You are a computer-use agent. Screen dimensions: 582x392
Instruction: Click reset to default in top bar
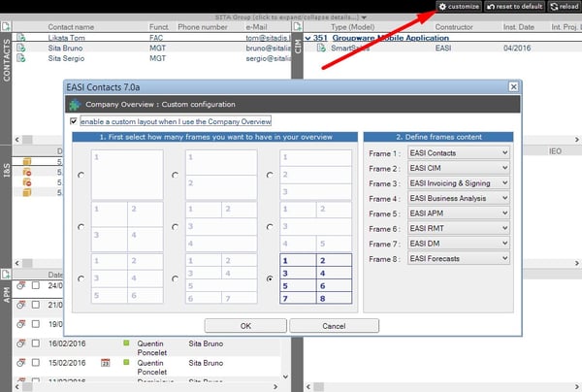click(x=512, y=7)
